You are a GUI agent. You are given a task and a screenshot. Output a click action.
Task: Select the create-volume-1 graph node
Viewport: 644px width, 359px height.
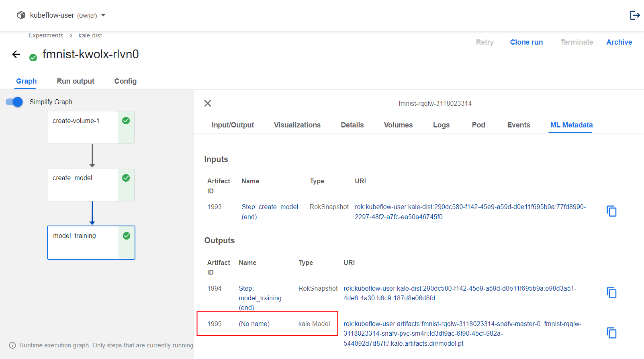tap(91, 127)
